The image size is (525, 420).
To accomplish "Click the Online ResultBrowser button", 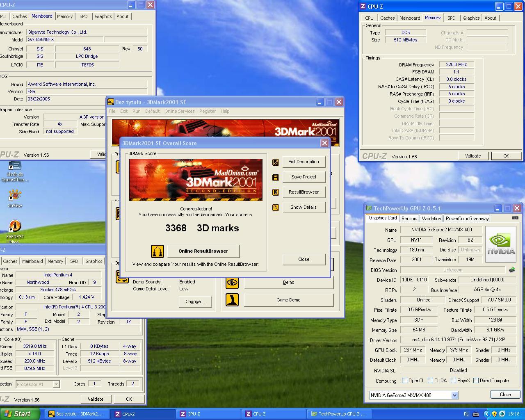I will [203, 251].
